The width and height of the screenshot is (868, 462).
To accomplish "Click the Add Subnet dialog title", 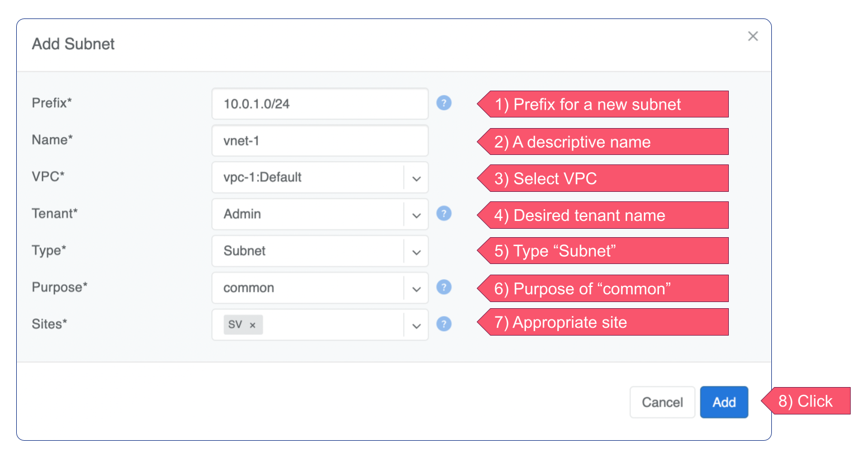I will tap(72, 44).
